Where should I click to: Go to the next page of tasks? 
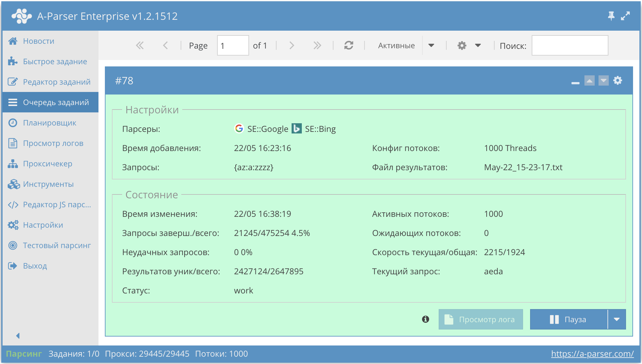tap(292, 45)
